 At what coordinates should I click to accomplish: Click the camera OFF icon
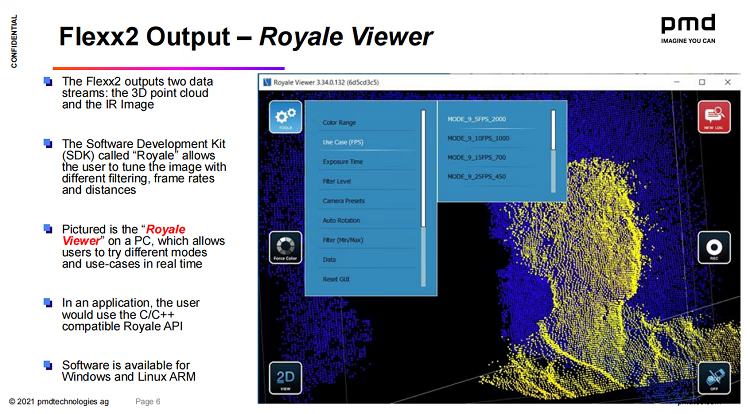[x=715, y=381]
